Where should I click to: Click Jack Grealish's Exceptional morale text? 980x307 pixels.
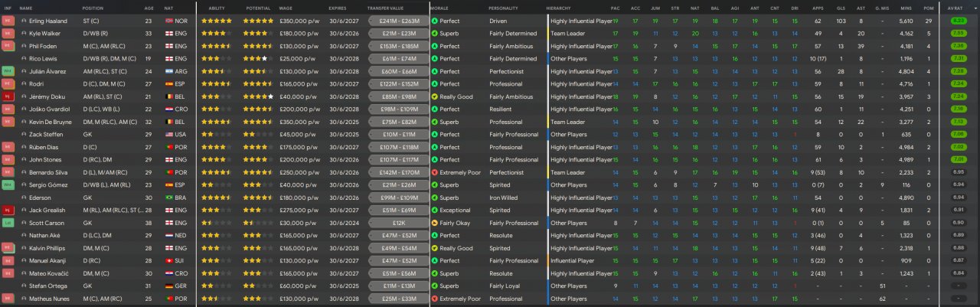(455, 210)
